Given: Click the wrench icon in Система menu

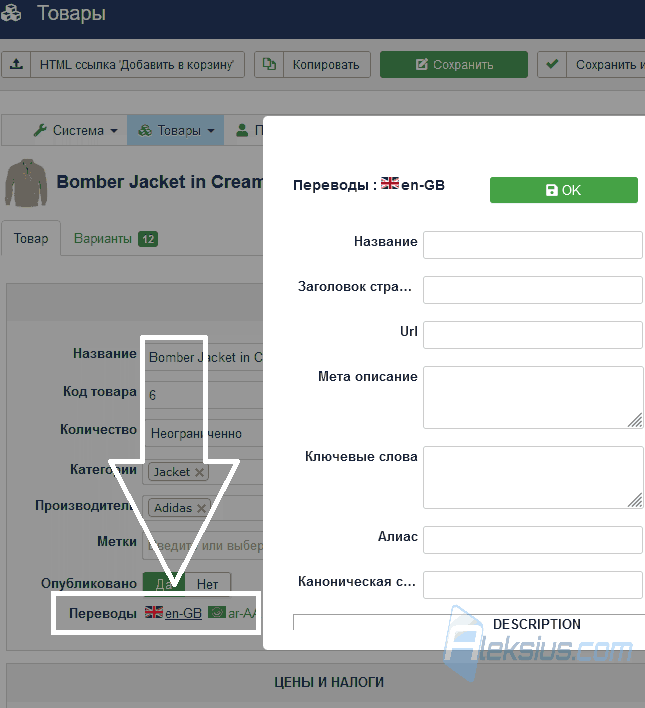Looking at the screenshot, I should click(40, 130).
